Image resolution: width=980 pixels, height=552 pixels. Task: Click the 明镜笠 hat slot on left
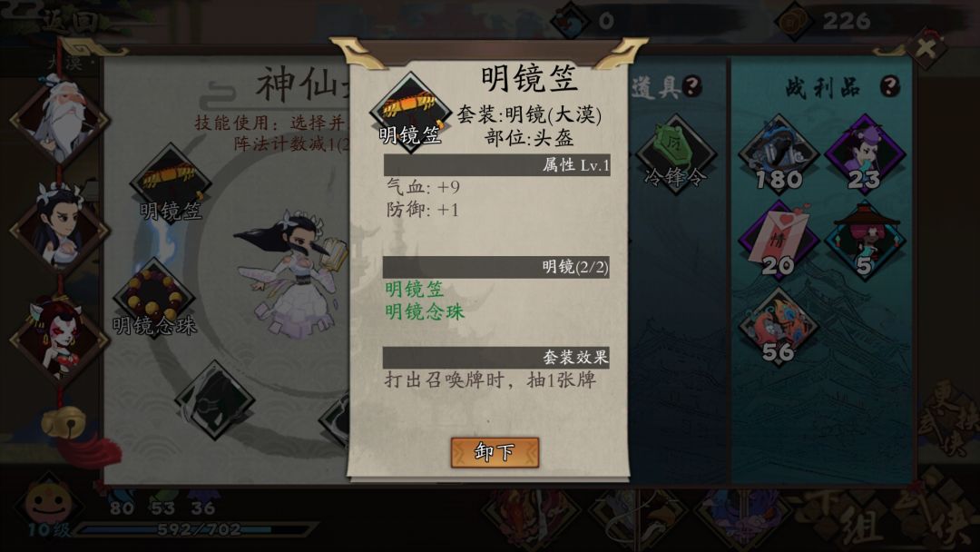(171, 182)
